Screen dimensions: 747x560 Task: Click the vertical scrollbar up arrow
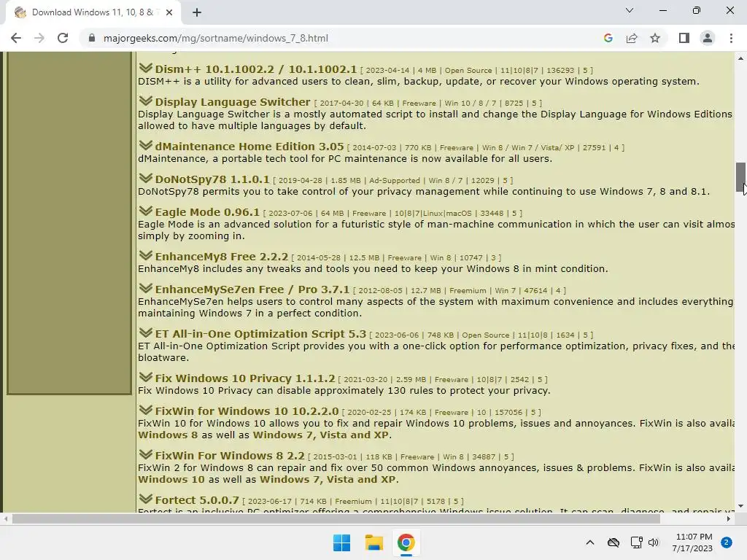click(x=740, y=58)
